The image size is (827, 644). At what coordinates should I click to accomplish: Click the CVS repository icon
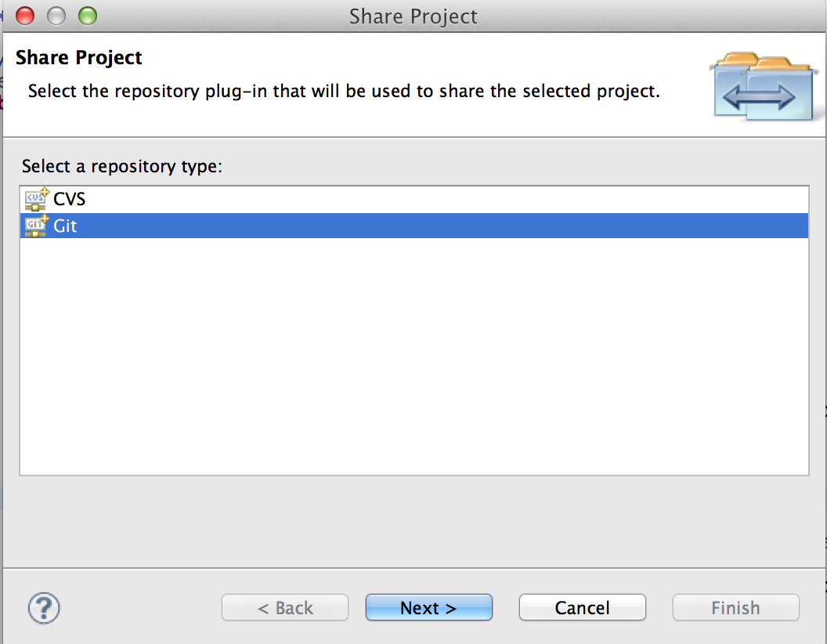coord(36,199)
